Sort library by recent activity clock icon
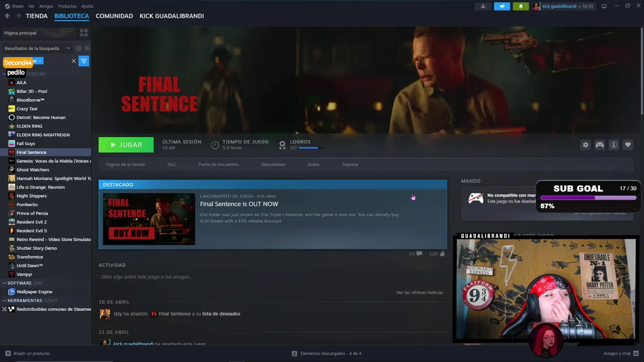The image size is (644, 362). click(x=78, y=48)
